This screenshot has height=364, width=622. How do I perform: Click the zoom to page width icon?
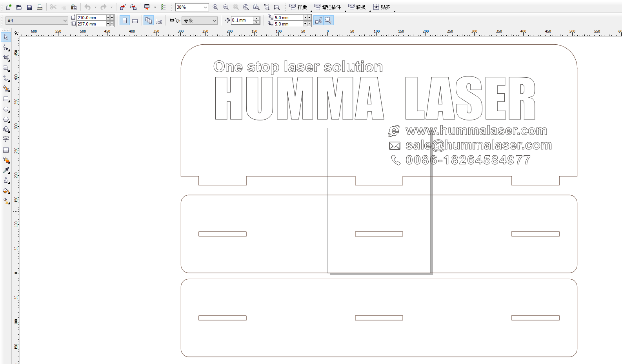[x=267, y=7]
